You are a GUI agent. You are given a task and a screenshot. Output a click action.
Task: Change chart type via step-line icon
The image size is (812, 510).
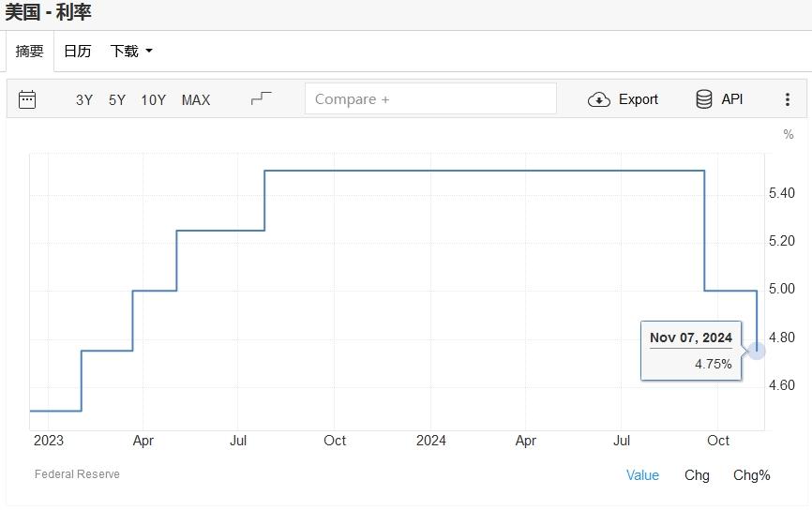click(261, 98)
